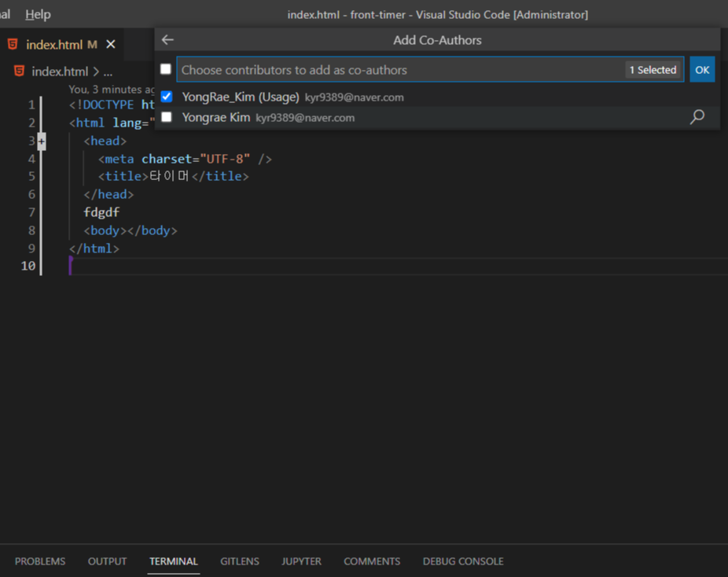Click the closing </head> tag on line 6
728x577 pixels.
point(108,194)
